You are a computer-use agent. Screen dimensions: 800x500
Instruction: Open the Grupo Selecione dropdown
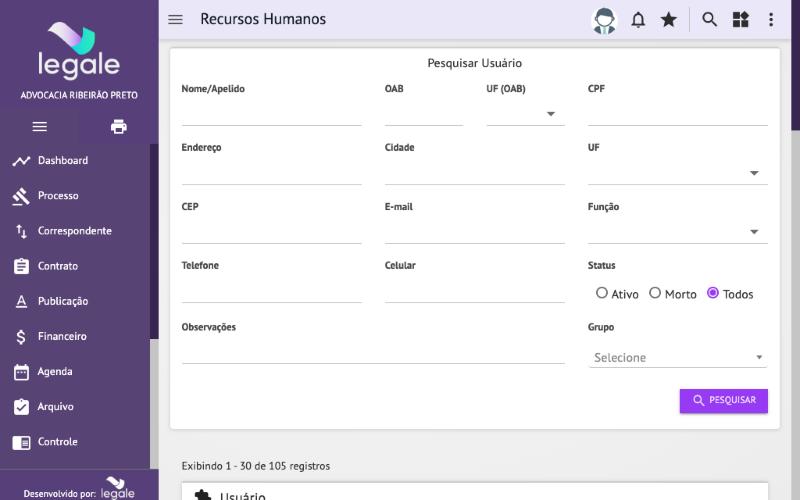click(678, 357)
